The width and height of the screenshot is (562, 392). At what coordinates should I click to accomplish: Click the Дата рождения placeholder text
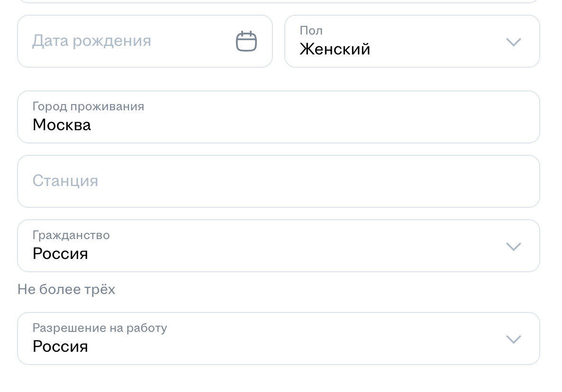pos(91,41)
